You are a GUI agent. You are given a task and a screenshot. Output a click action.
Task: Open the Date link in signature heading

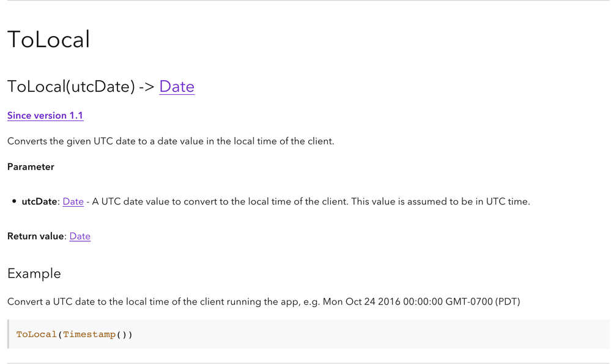click(177, 86)
